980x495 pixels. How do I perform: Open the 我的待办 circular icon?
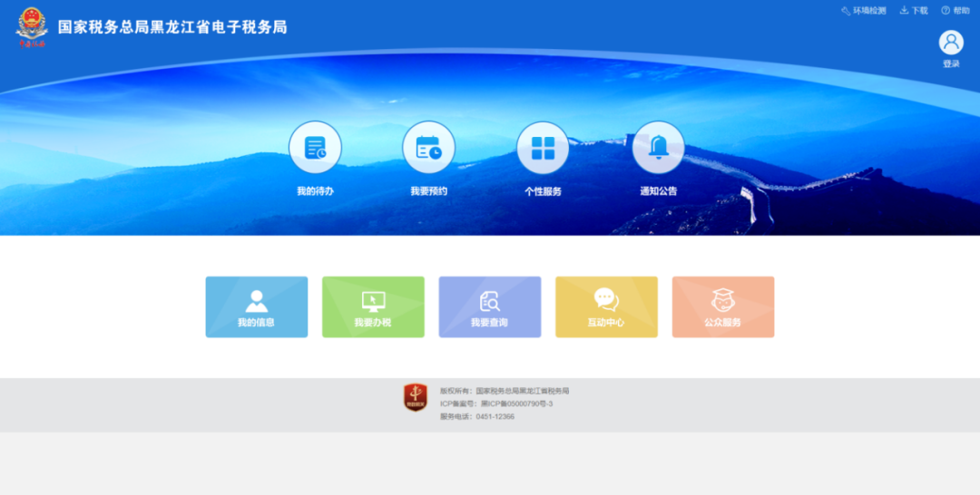[315, 147]
